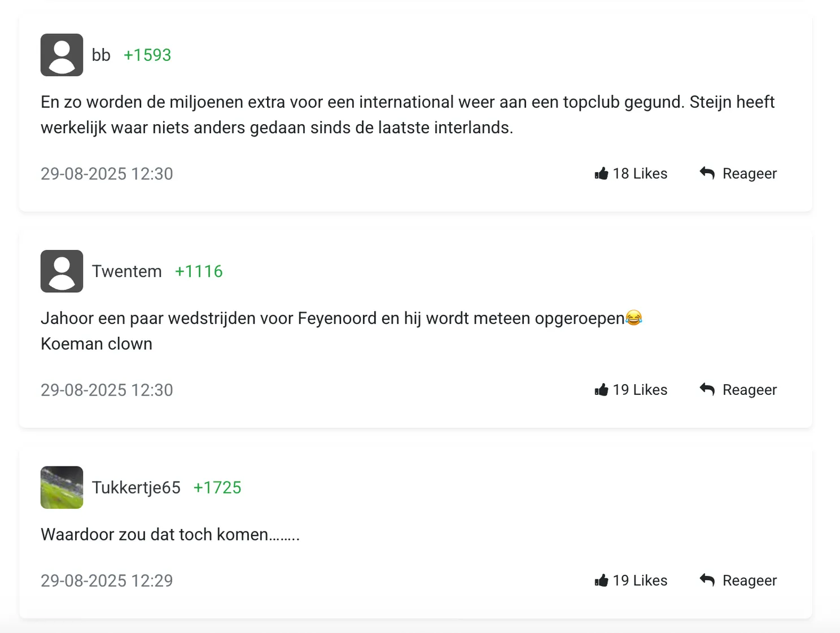Click Reageer on bb's comment
840x633 pixels.
coord(750,173)
